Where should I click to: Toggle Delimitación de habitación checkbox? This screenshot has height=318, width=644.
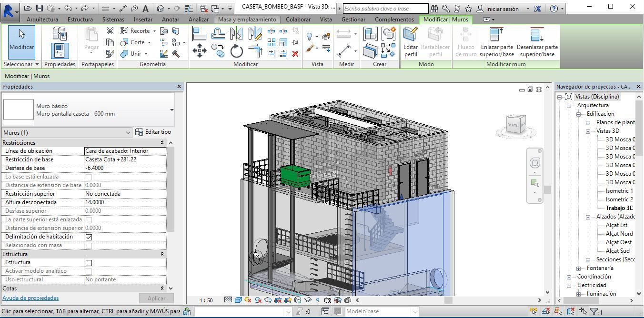(89, 237)
